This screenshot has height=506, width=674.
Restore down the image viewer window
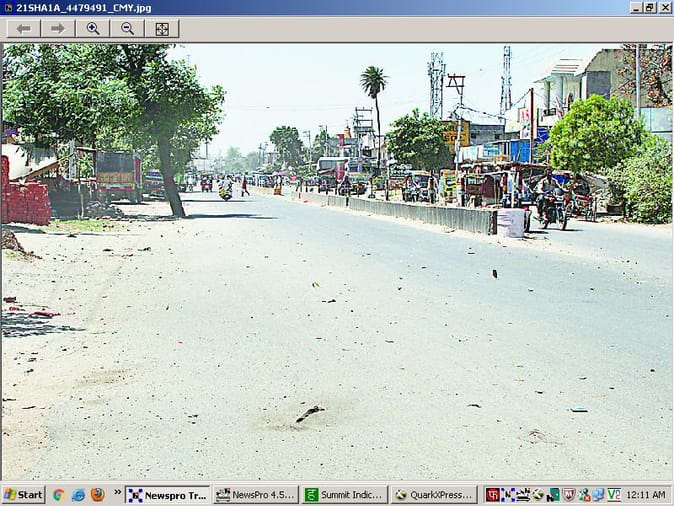[x=650, y=7]
